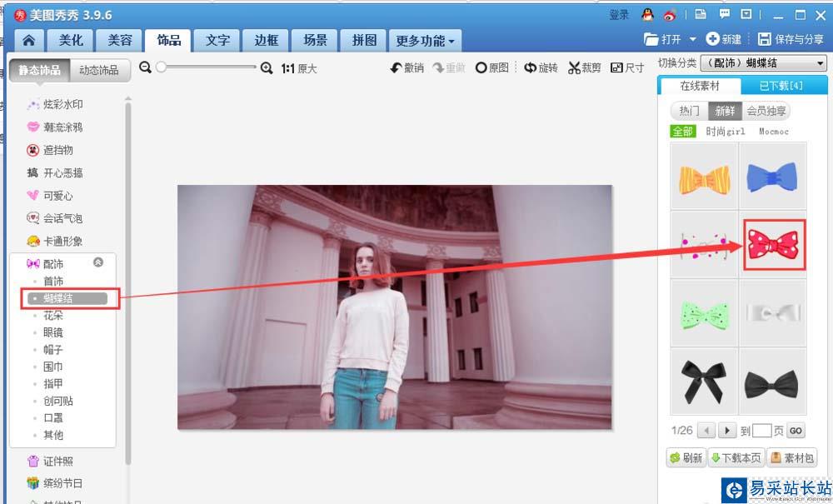Click the 保存与分享 save icon
The image size is (833, 504).
(764, 39)
